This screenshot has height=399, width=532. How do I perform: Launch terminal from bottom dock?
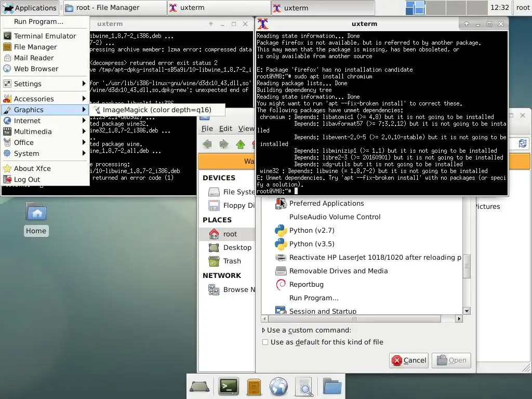coord(229,387)
